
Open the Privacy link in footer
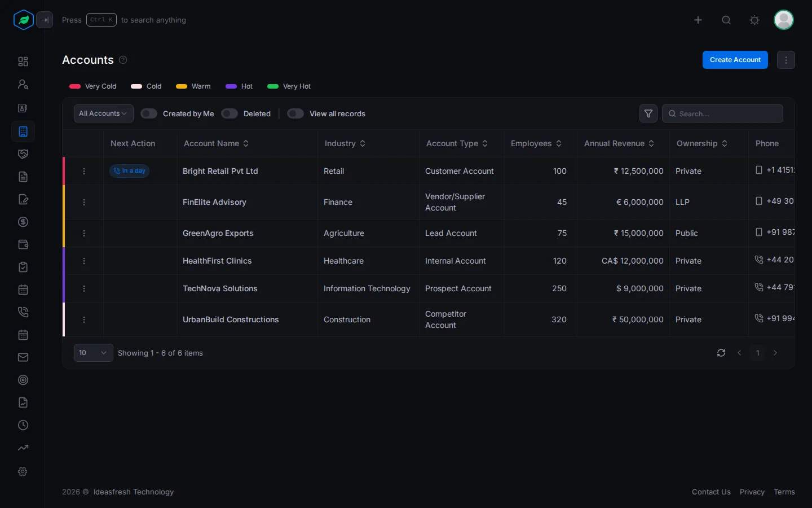point(752,492)
